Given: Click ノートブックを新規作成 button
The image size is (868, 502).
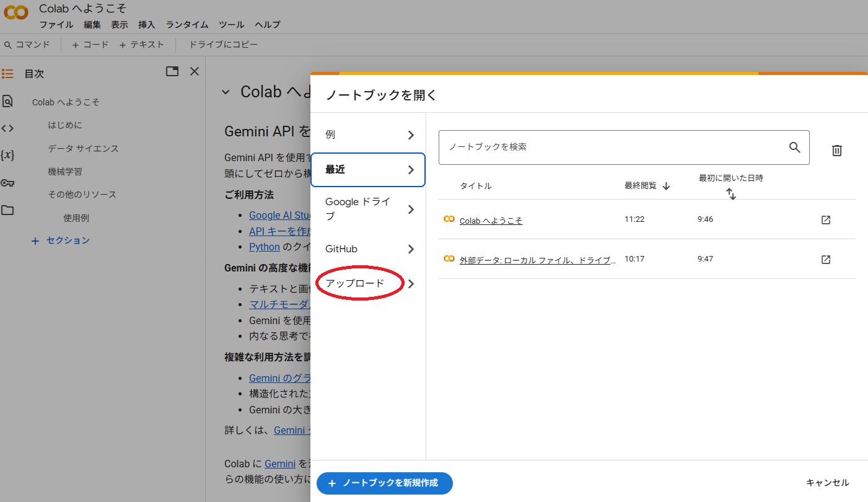Looking at the screenshot, I should point(385,483).
